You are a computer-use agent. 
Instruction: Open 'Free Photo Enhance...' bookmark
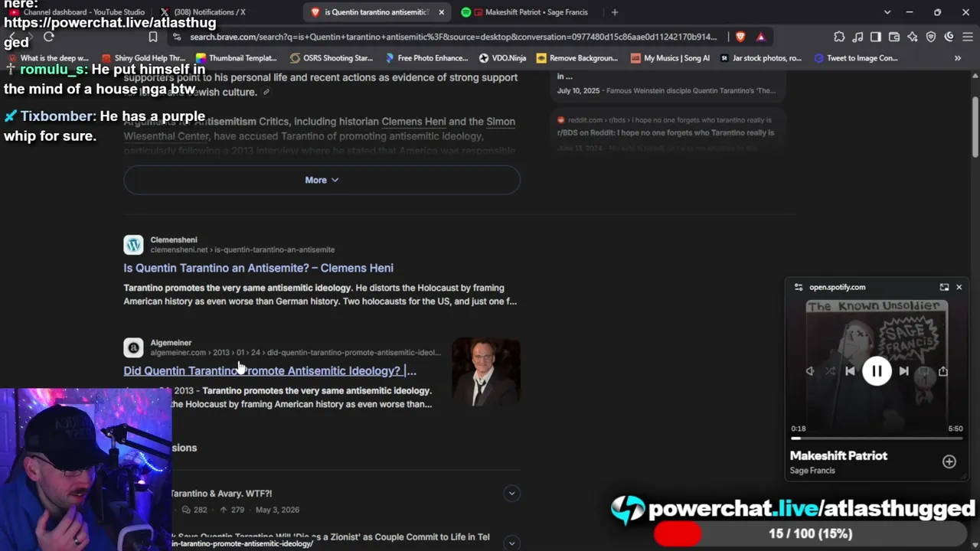tap(426, 58)
